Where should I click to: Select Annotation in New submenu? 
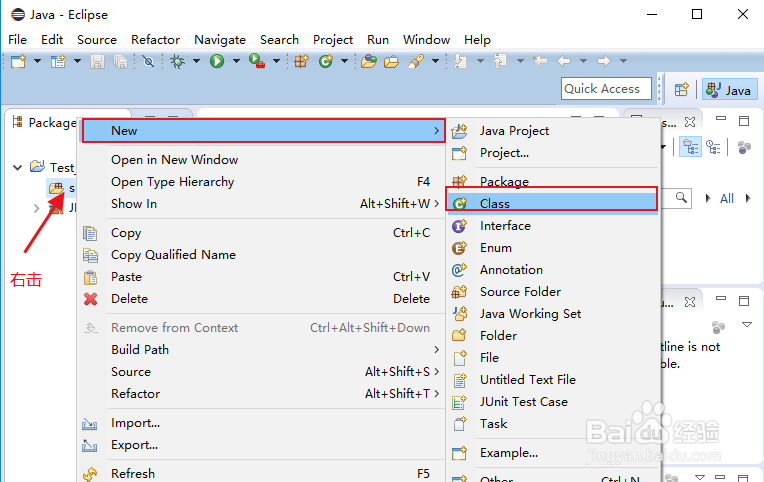(x=554, y=270)
